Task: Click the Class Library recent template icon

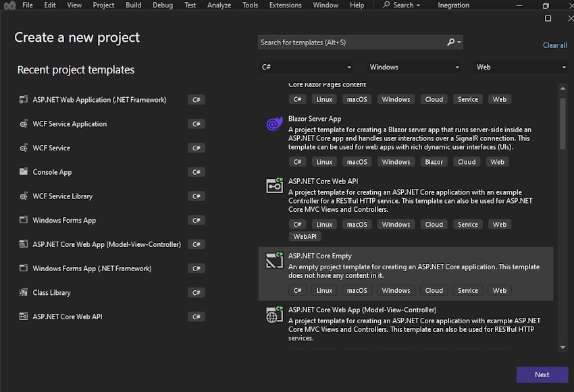Action: click(x=24, y=293)
